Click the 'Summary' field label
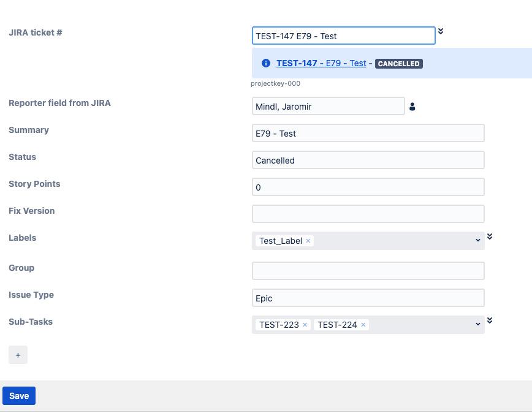 click(x=29, y=130)
